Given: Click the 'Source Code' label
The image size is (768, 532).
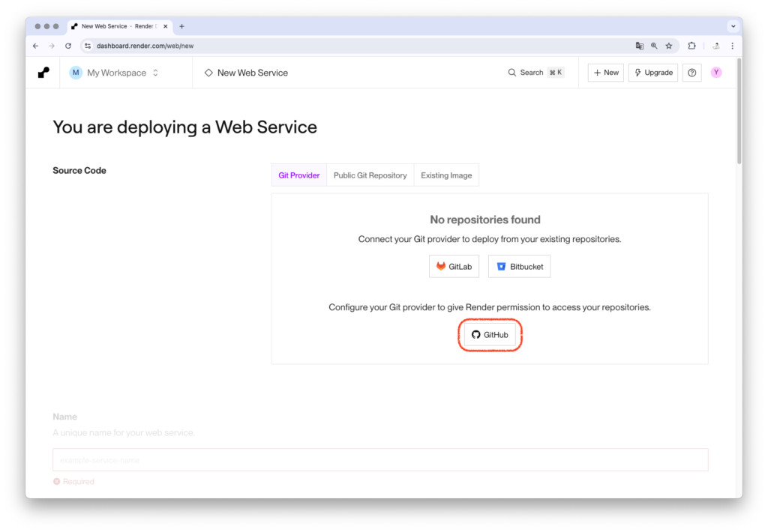Looking at the screenshot, I should click(79, 170).
